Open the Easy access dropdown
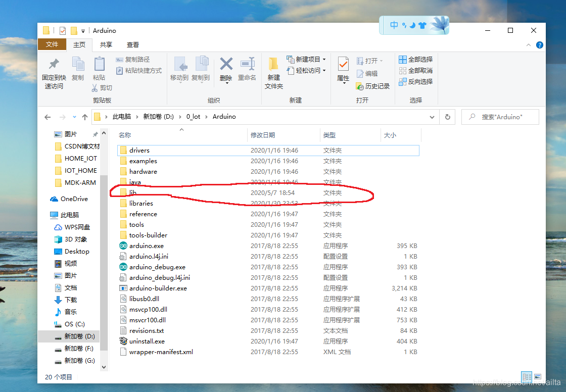566x392 pixels. (306, 70)
